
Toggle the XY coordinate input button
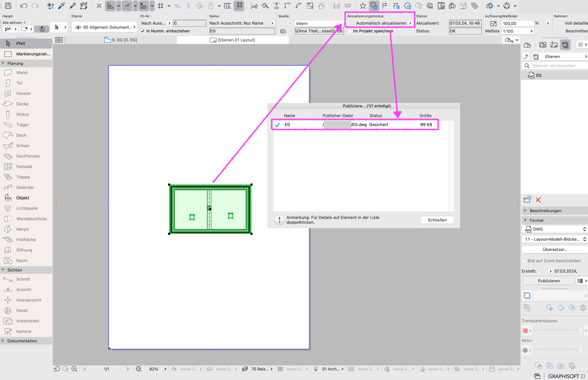pos(144,6)
